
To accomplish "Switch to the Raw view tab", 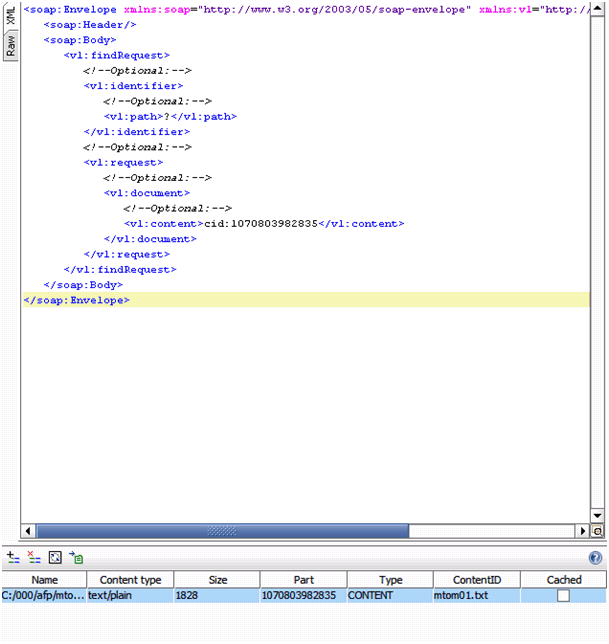I will (x=11, y=46).
